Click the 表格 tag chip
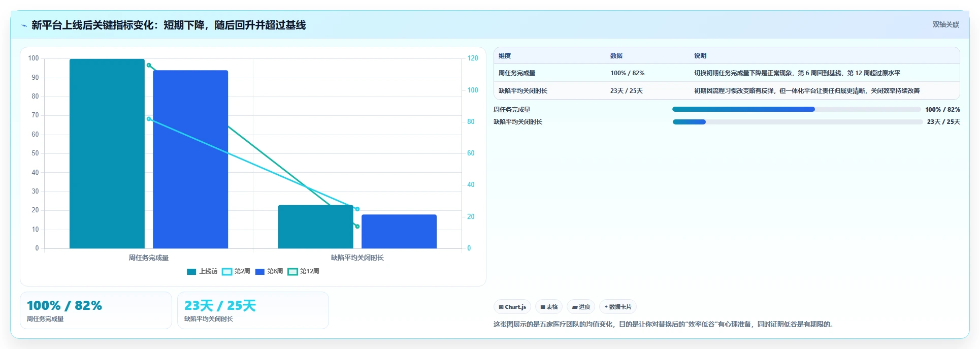This screenshot has height=349, width=980. coord(549,307)
